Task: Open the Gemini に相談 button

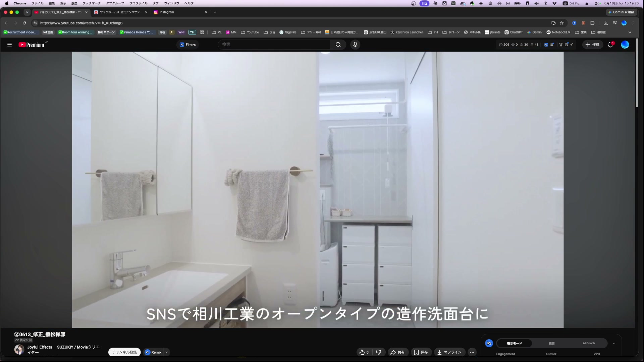Action: coord(621,12)
